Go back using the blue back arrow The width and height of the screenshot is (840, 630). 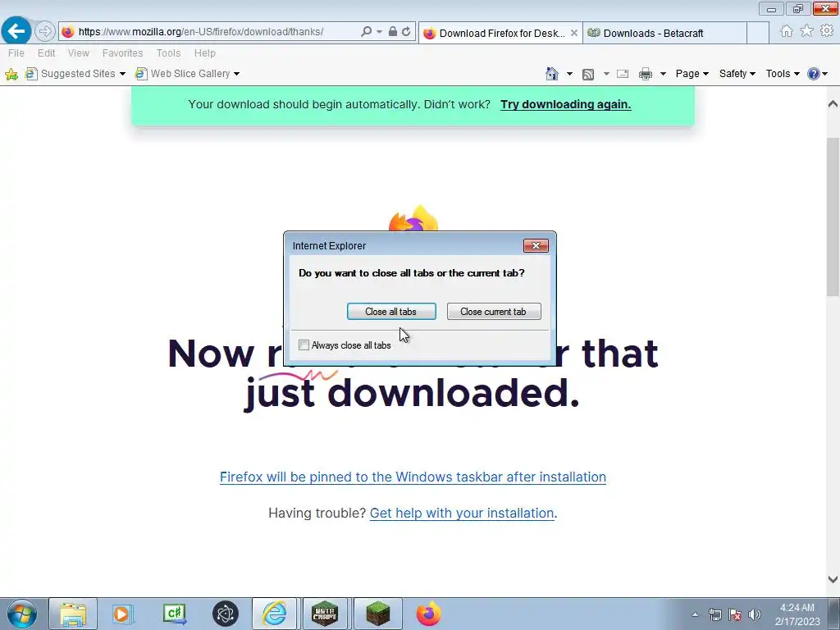click(16, 31)
